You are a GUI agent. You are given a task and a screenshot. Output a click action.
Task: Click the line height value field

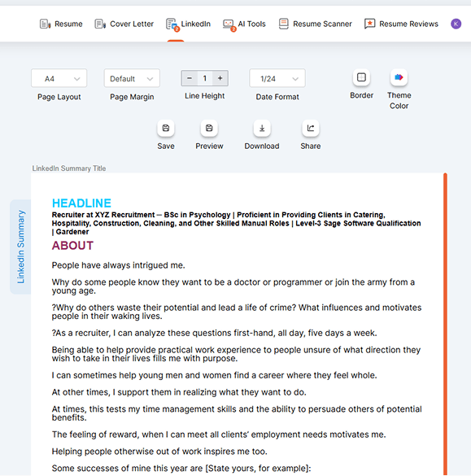click(x=205, y=78)
